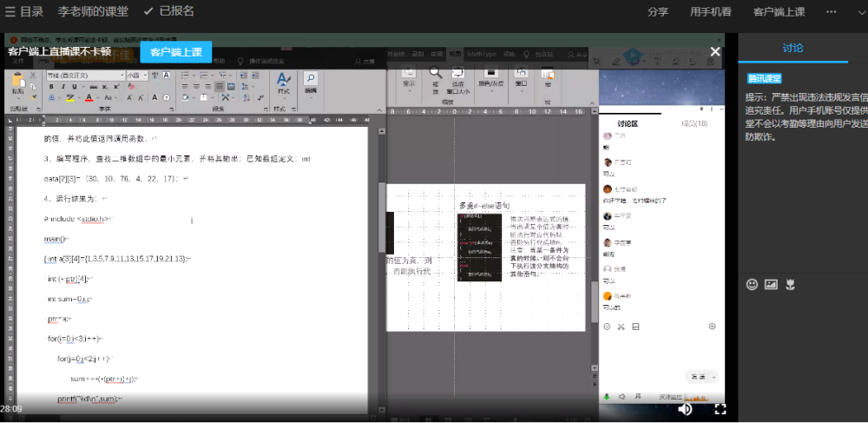Click the 李老师的课堂 course title
Viewport: 868px width, 423px height.
[93, 12]
